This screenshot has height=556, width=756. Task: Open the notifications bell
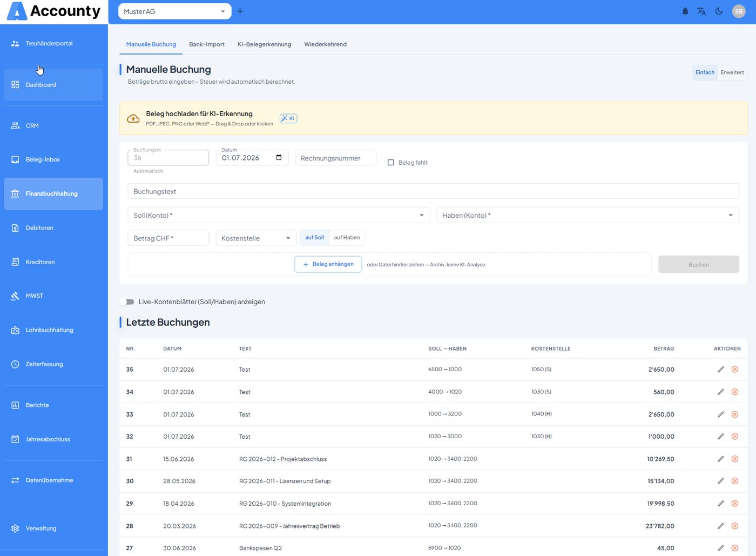tap(685, 11)
